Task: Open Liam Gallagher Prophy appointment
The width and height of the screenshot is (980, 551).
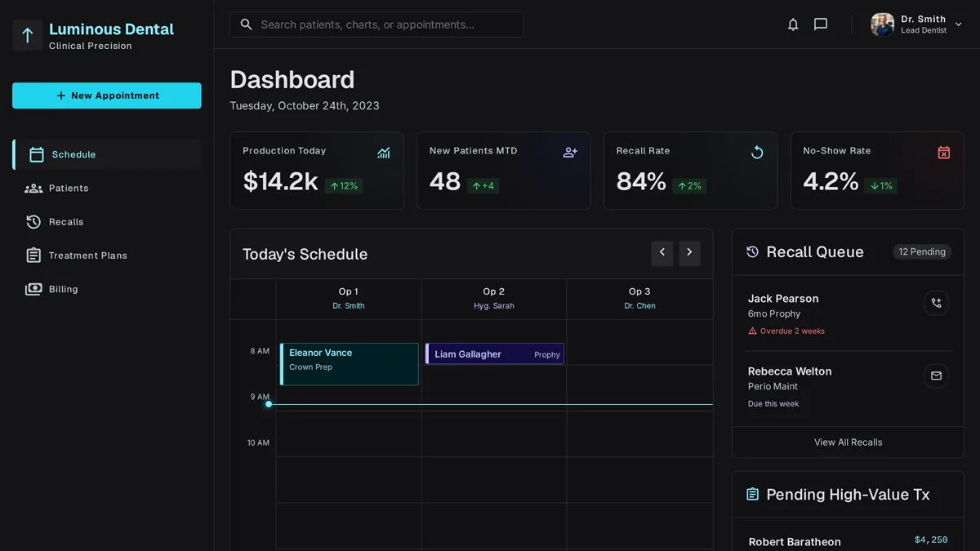Action: 495,353
